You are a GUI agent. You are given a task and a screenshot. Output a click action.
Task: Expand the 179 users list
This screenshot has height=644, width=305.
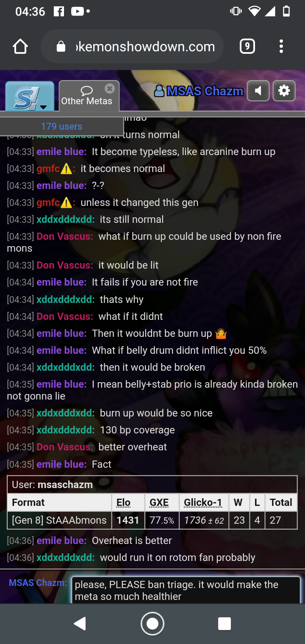click(62, 126)
